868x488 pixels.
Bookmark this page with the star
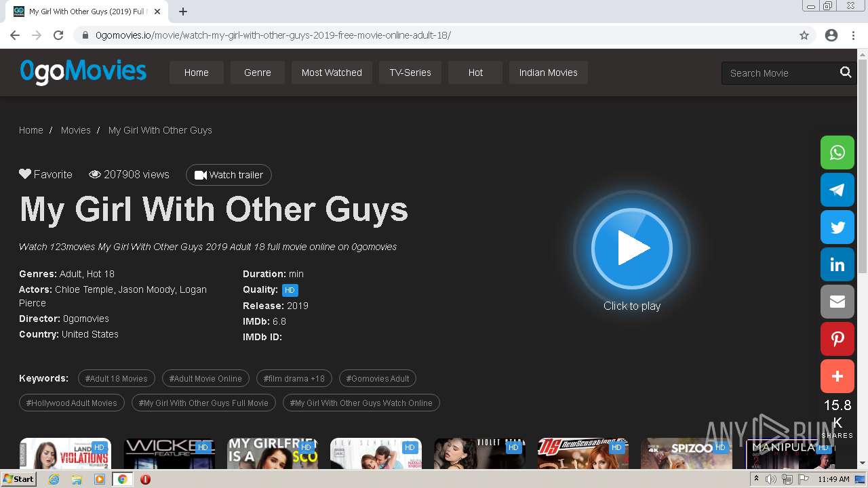(x=804, y=35)
